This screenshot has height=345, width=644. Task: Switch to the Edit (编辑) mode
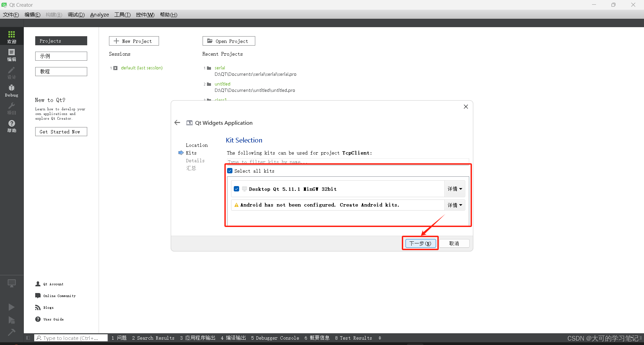point(12,55)
